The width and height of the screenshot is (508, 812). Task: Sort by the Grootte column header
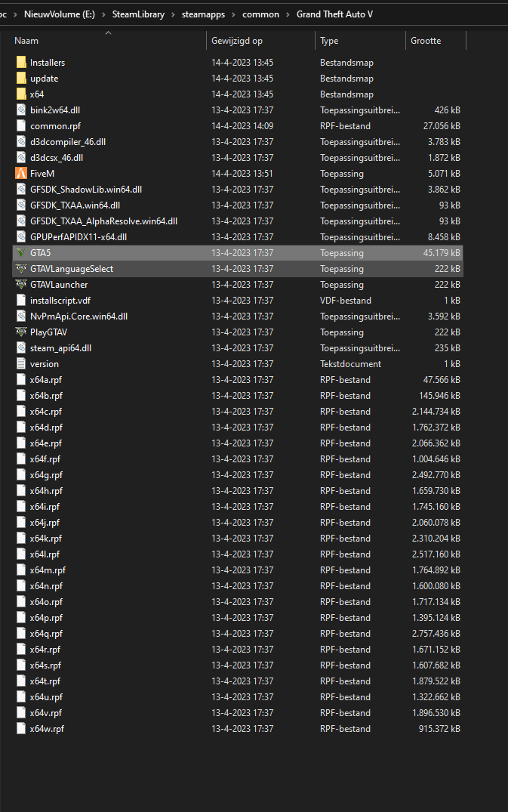(426, 41)
